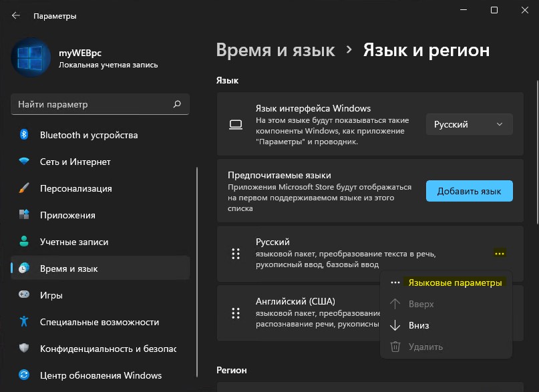Click the search magnifier icon

pyautogui.click(x=177, y=104)
